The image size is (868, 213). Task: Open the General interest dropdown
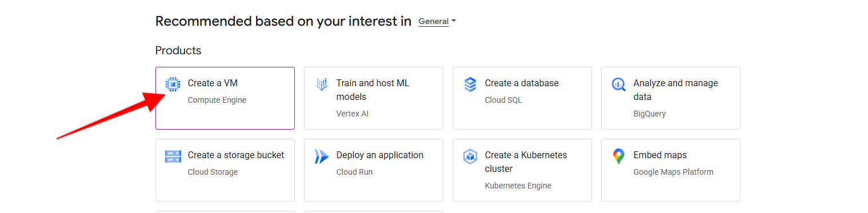437,21
